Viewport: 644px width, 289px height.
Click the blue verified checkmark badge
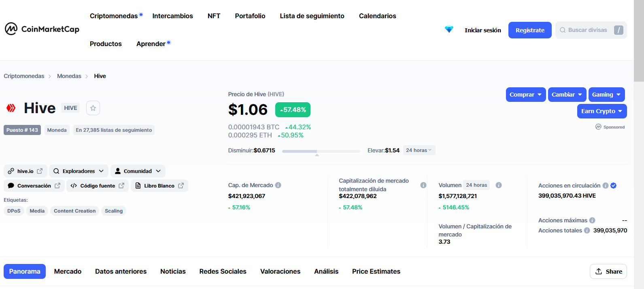pos(613,186)
